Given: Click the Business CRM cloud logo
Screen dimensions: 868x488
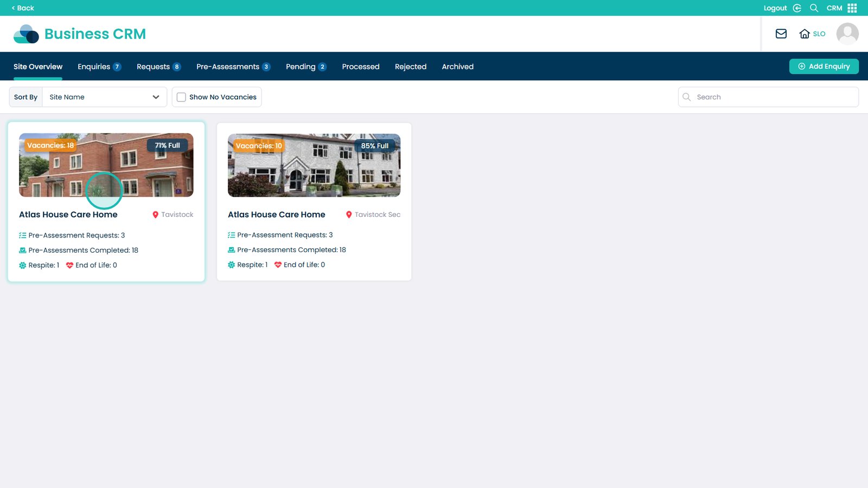Looking at the screenshot, I should coord(26,34).
